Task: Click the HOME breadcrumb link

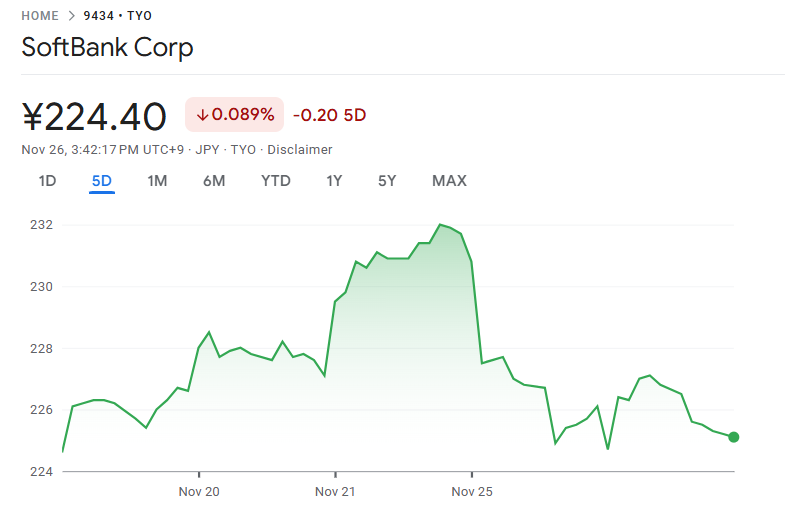Action: [x=40, y=16]
